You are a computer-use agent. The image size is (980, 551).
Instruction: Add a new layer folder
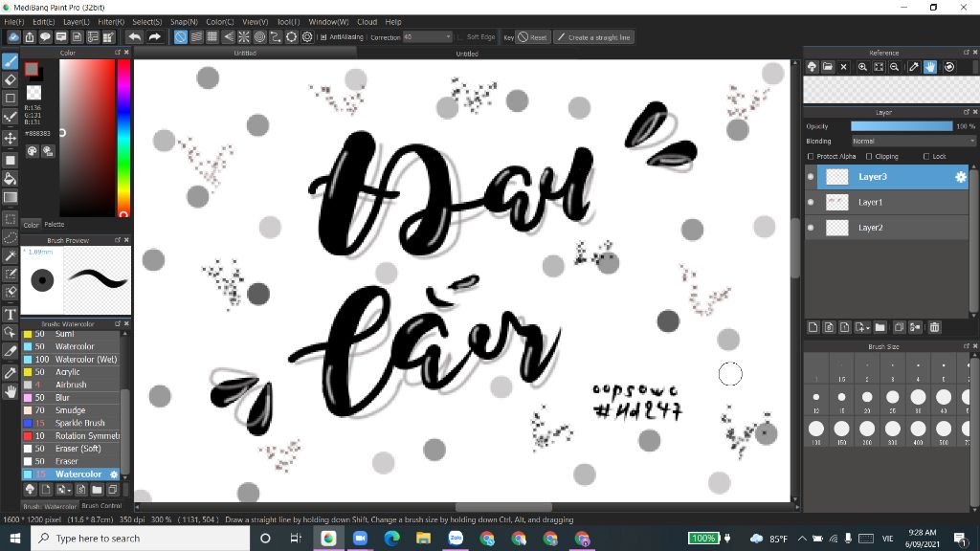(880, 327)
